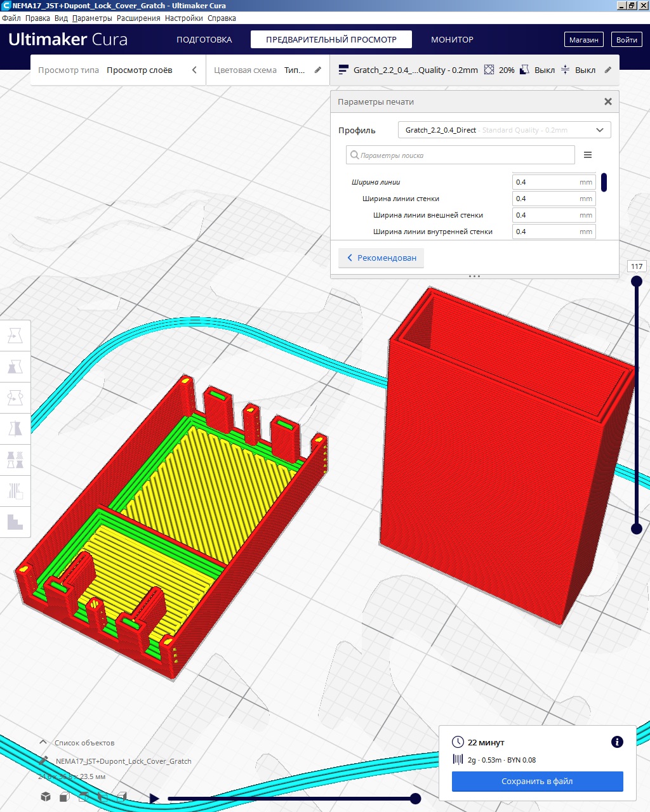This screenshot has width=650, height=812.
Task: Click the infill 20% icon in settings summary
Action: click(x=489, y=70)
